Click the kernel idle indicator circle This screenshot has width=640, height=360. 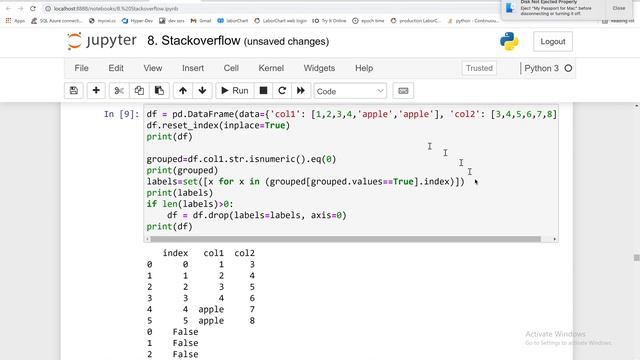(x=568, y=68)
